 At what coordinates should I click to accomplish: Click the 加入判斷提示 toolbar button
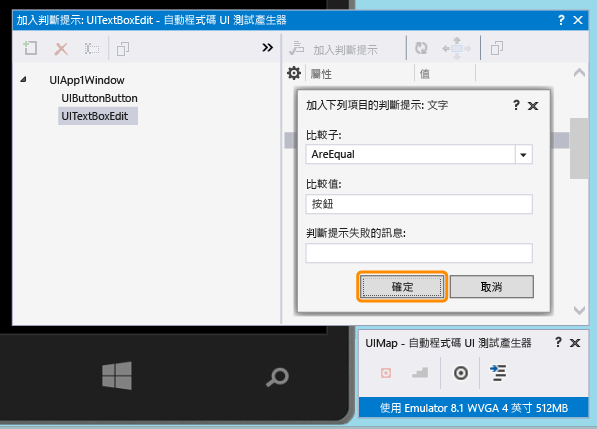pyautogui.click(x=334, y=49)
